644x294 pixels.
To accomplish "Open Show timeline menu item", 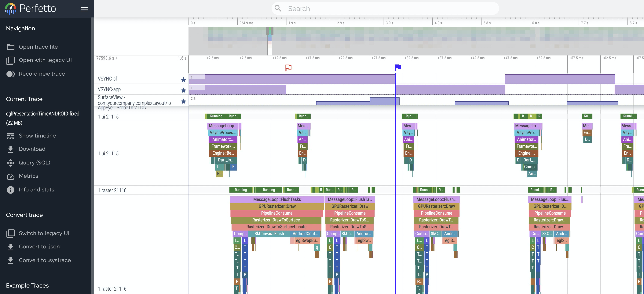I will [37, 135].
